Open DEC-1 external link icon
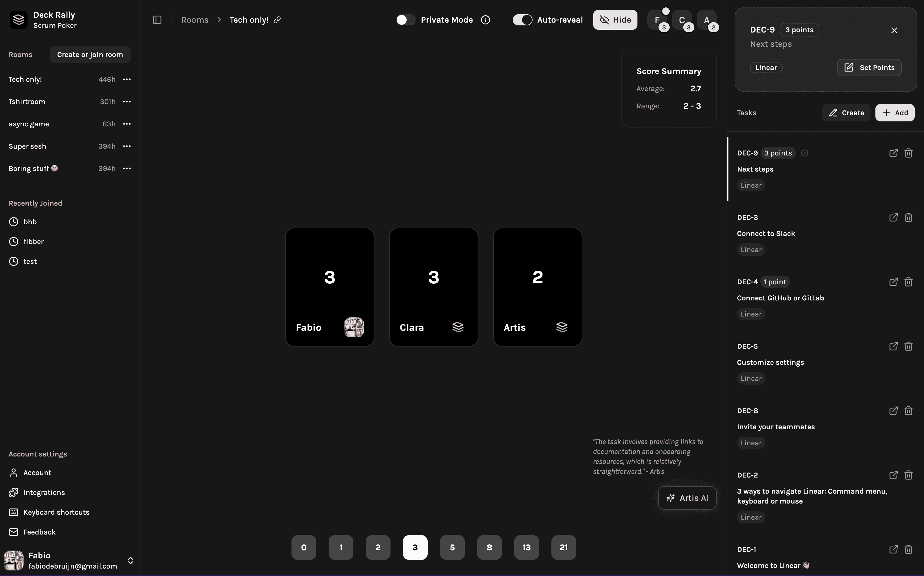Image resolution: width=924 pixels, height=576 pixels. click(893, 549)
